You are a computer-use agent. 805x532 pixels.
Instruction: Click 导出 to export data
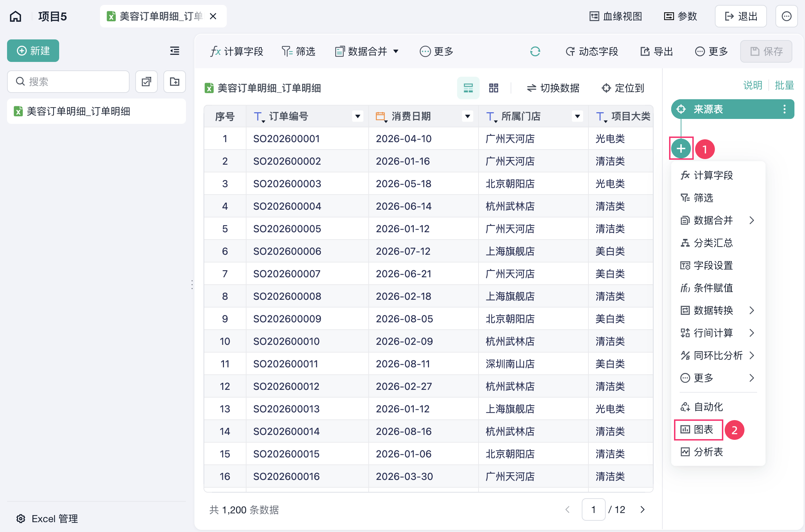[656, 51]
